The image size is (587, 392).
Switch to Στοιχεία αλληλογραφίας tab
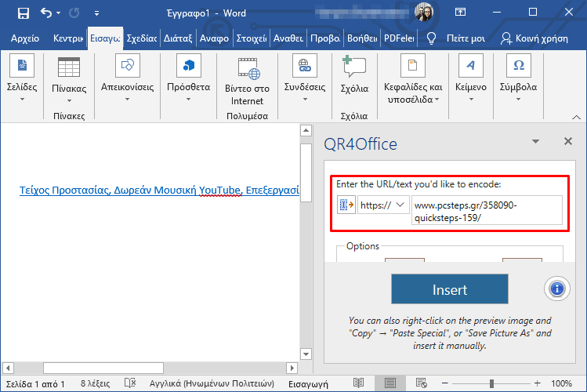[252, 38]
